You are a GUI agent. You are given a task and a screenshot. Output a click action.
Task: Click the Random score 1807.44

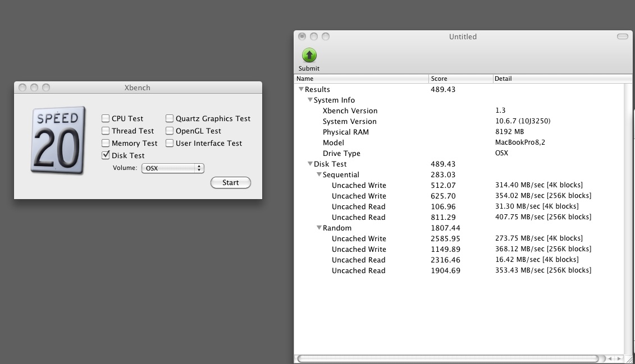coord(445,228)
